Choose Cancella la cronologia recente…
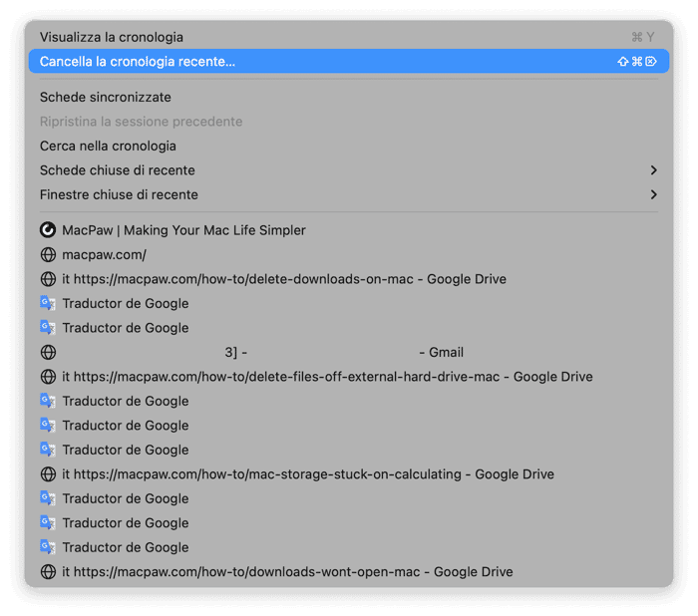Viewport: 698px width, 616px height. pos(349,61)
